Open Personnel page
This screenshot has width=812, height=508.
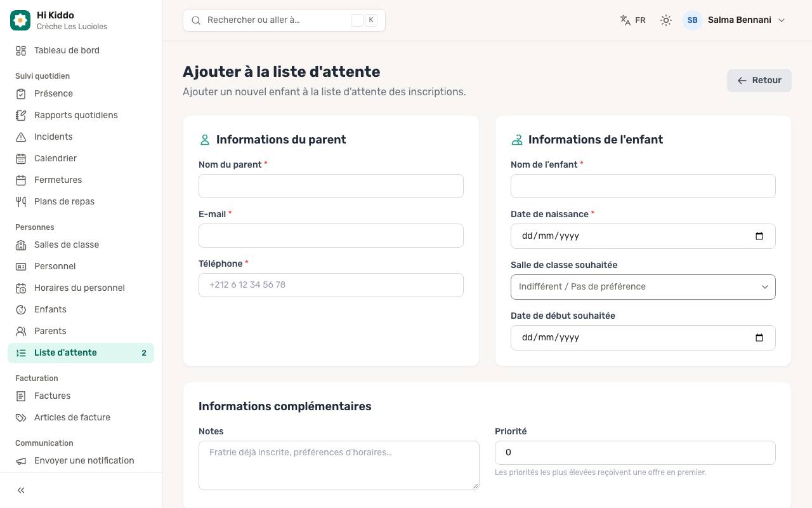[81, 267]
